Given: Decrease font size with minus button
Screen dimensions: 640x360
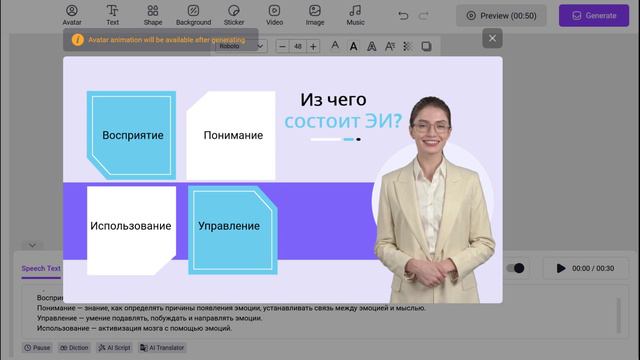Looking at the screenshot, I should (282, 47).
